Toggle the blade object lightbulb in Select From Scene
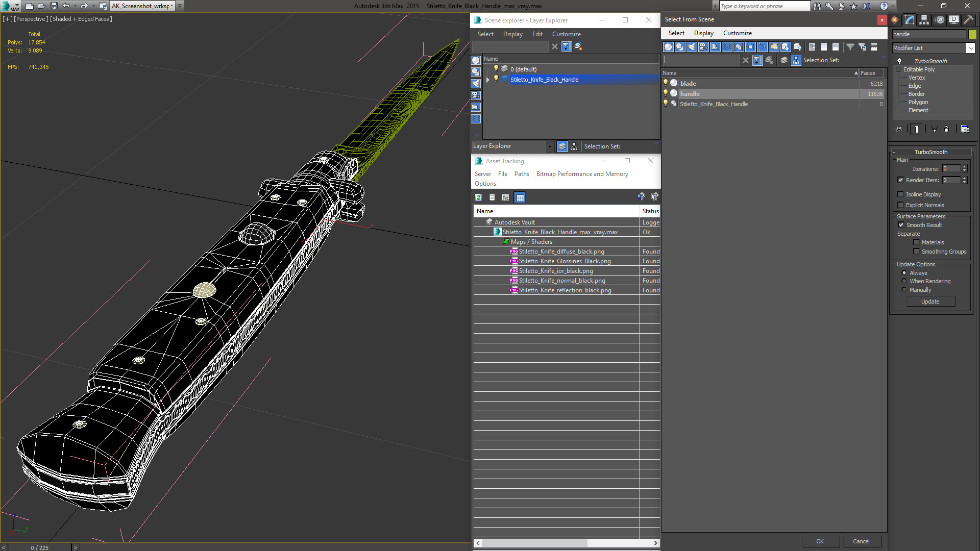This screenshot has width=980, height=551. pyautogui.click(x=666, y=83)
